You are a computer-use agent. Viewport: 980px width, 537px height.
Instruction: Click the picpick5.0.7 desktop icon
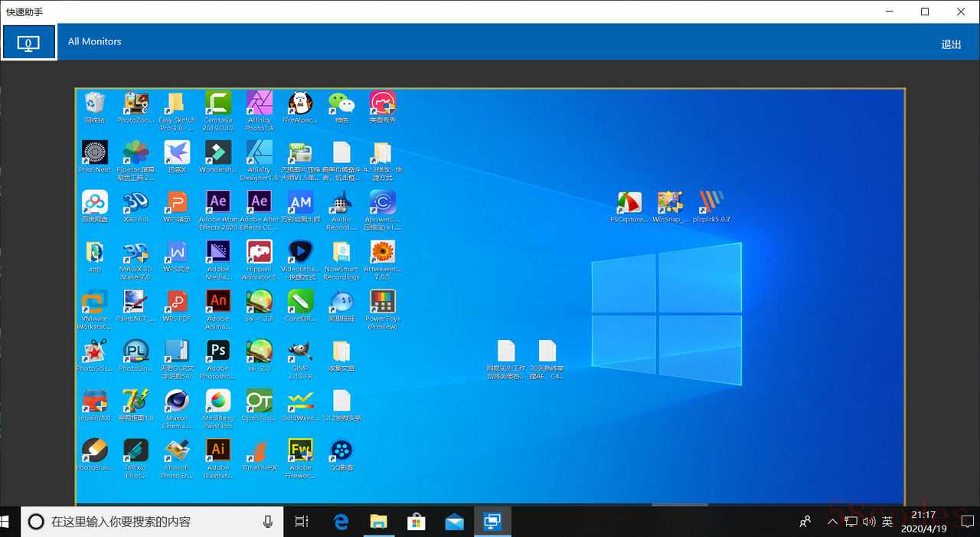point(711,203)
